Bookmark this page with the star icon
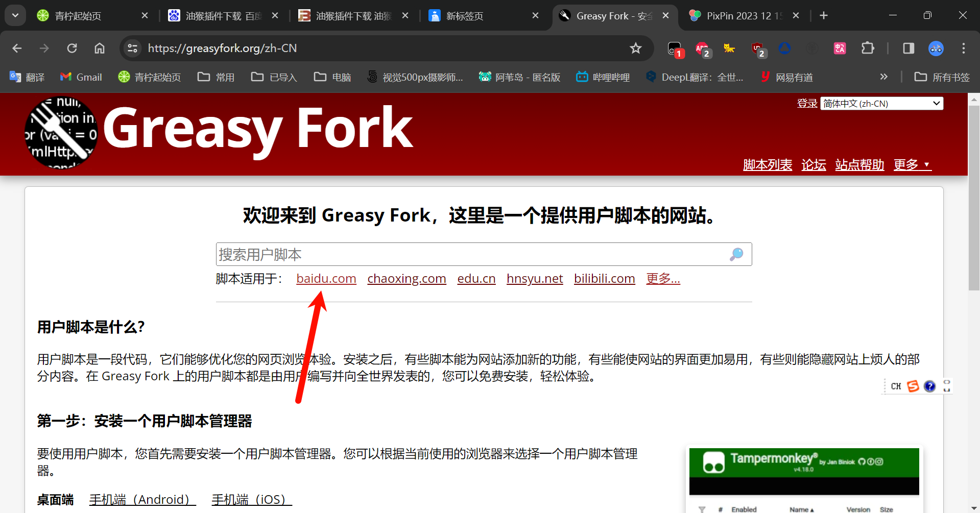 pyautogui.click(x=635, y=48)
